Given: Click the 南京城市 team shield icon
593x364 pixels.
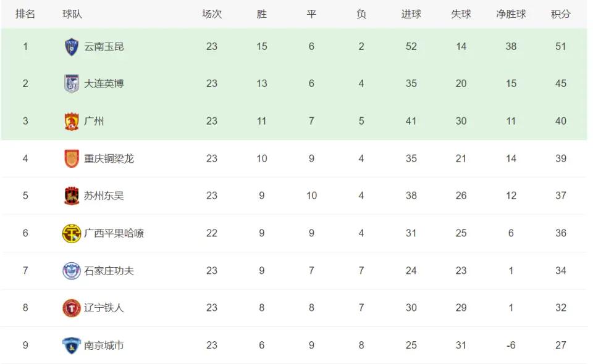Looking at the screenshot, I should click(x=72, y=345).
